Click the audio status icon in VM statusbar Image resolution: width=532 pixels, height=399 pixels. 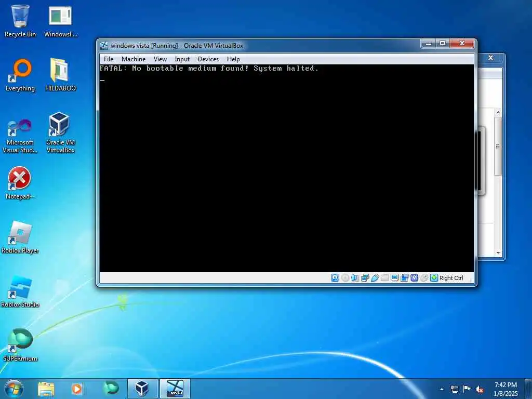tap(355, 278)
